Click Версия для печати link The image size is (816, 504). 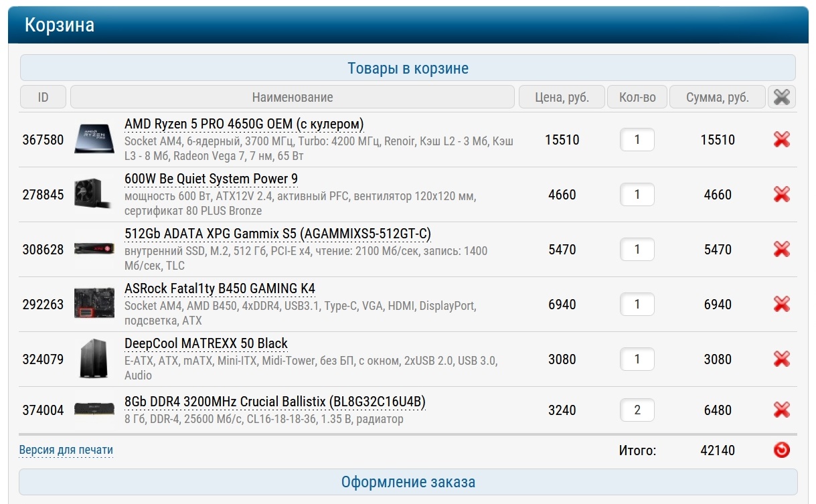pos(66,450)
